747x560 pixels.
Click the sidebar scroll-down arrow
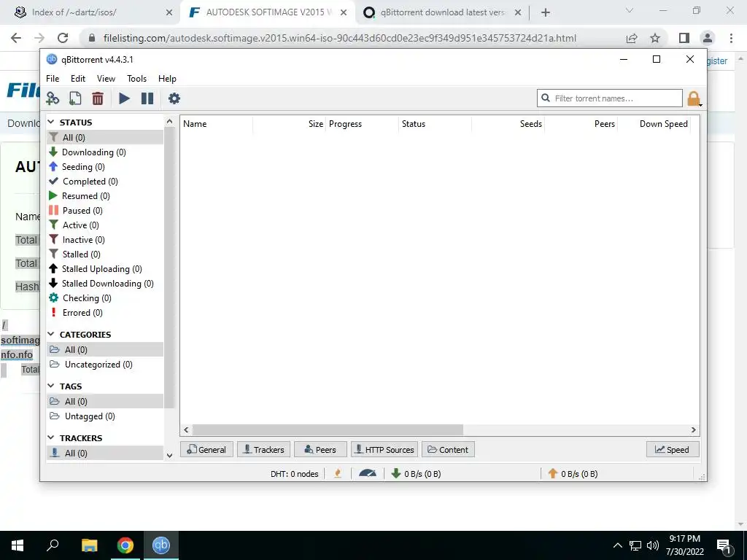169,455
